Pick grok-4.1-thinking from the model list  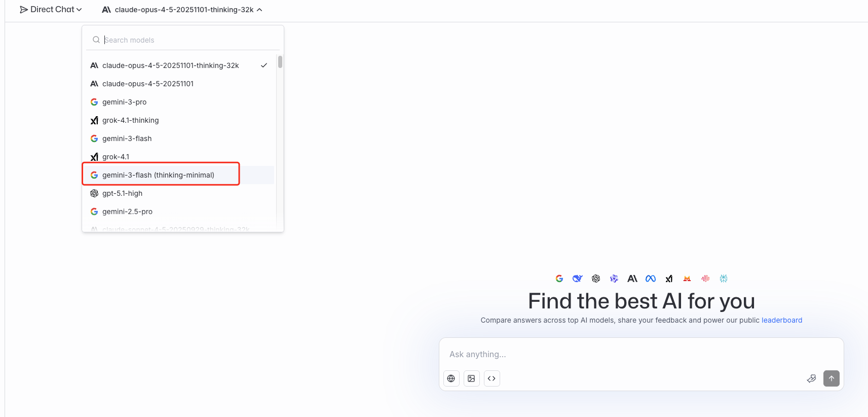pos(179,120)
